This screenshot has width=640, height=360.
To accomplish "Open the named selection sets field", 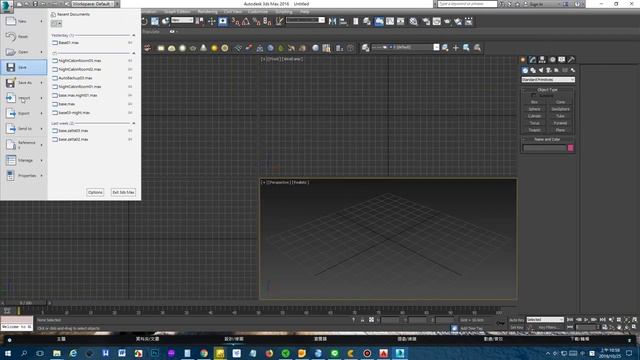I will tap(305, 20).
